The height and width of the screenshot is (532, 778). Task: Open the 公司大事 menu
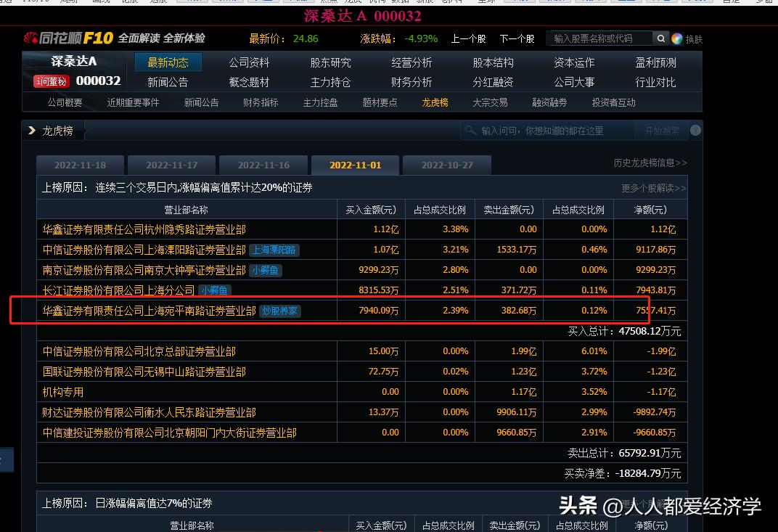point(574,82)
